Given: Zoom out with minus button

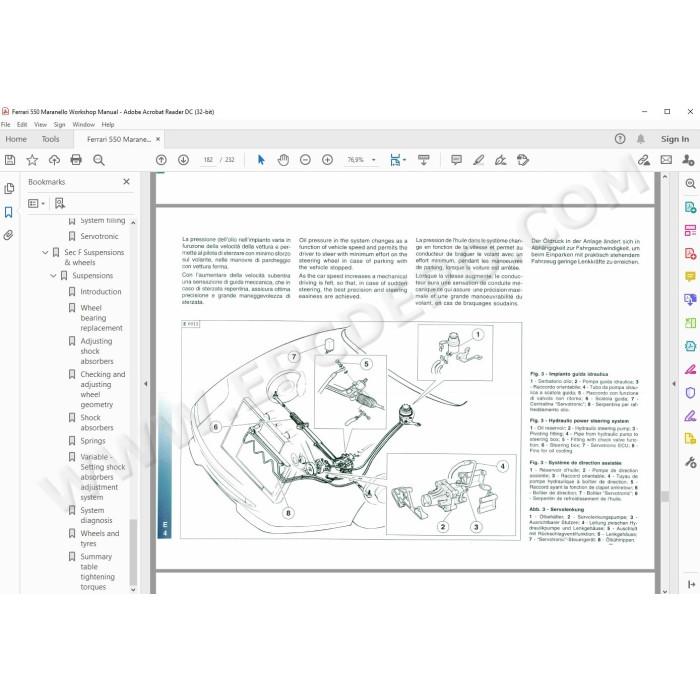Looking at the screenshot, I should [x=305, y=160].
